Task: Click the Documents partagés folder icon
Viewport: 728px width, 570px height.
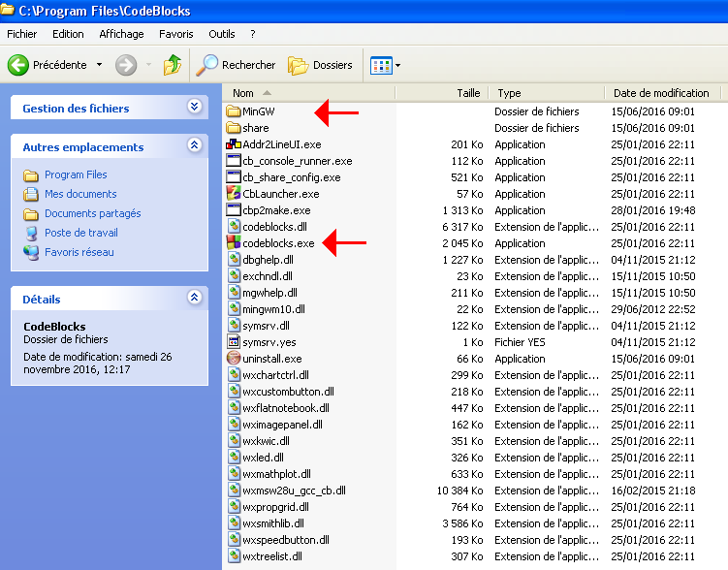Action: pyautogui.click(x=31, y=214)
